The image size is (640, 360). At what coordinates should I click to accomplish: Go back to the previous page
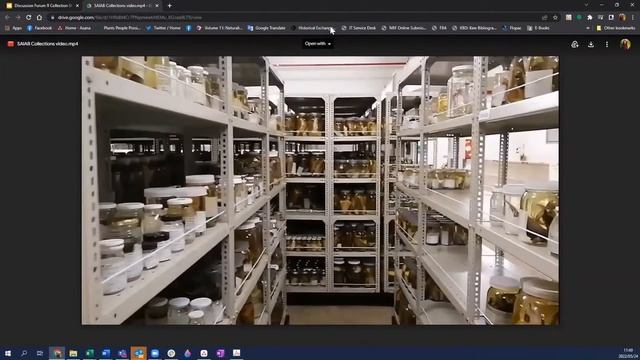coord(7,18)
